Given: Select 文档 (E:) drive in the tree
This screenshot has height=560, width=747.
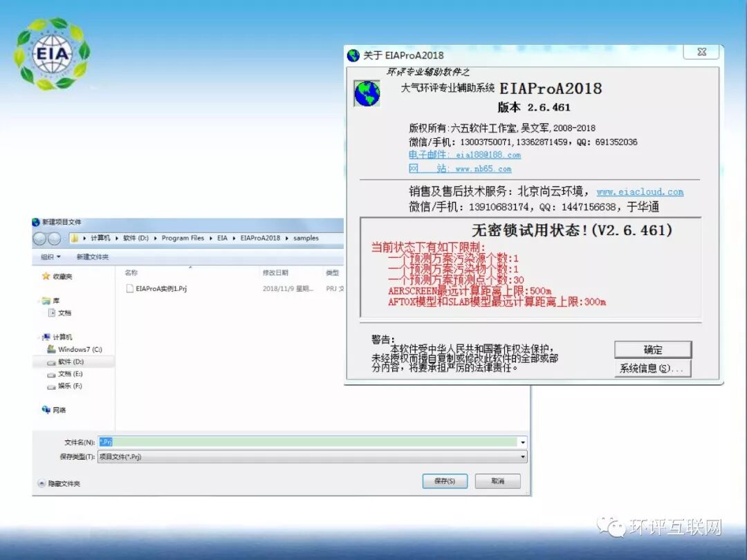Looking at the screenshot, I should pyautogui.click(x=70, y=374).
